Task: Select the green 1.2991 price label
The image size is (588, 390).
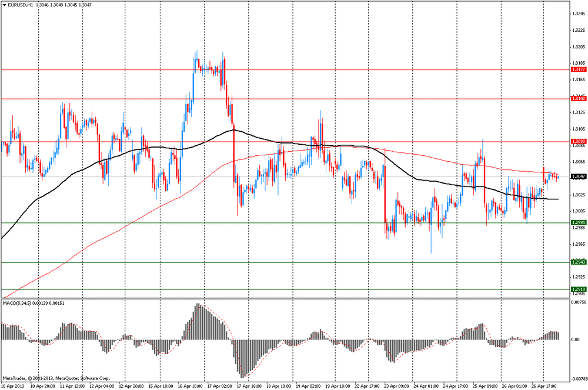Action: (578, 222)
